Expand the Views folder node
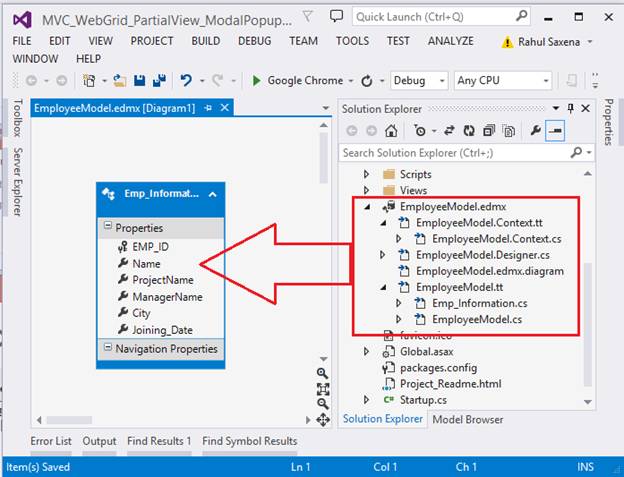This screenshot has width=624, height=477. point(367,190)
